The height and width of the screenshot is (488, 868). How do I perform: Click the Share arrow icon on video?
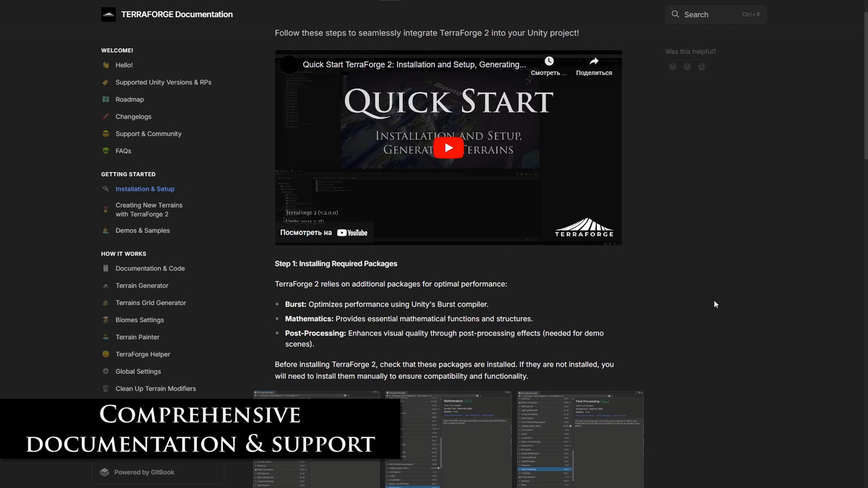(x=594, y=61)
